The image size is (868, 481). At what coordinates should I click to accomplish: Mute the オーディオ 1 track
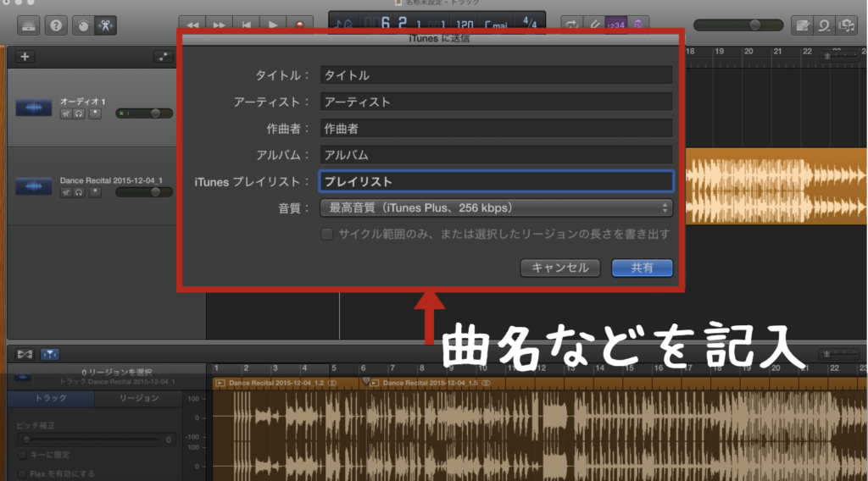pos(65,113)
